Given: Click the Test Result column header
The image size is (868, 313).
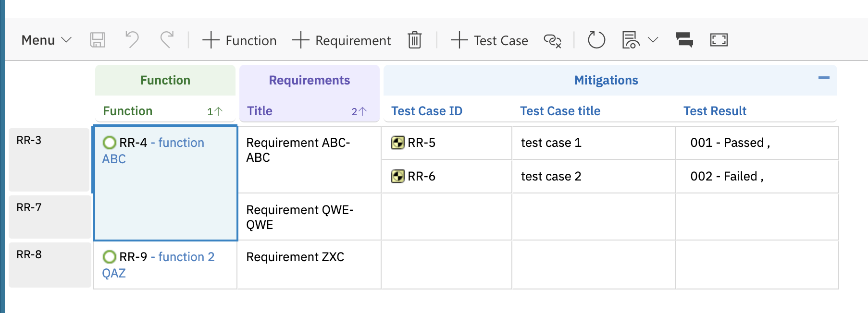Looking at the screenshot, I should 715,111.
